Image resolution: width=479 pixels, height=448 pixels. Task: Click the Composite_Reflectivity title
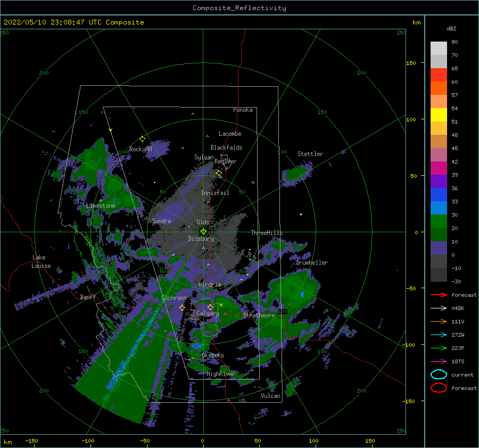pyautogui.click(x=240, y=8)
